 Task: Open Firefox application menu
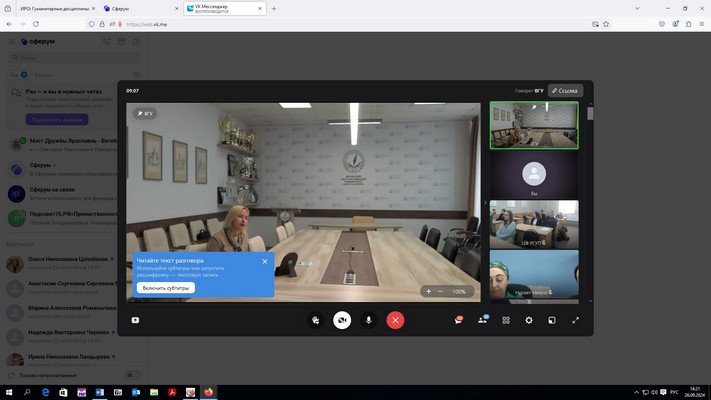coord(701,24)
